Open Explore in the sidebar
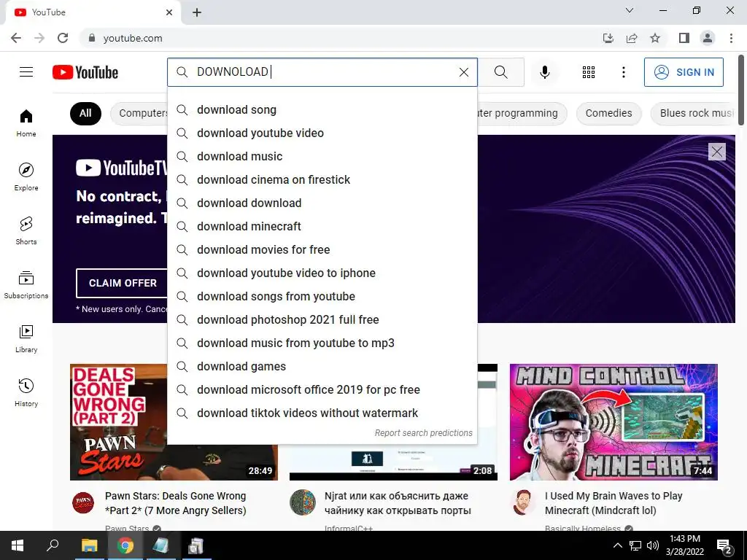Screen dimensions: 747x560 tap(26, 176)
